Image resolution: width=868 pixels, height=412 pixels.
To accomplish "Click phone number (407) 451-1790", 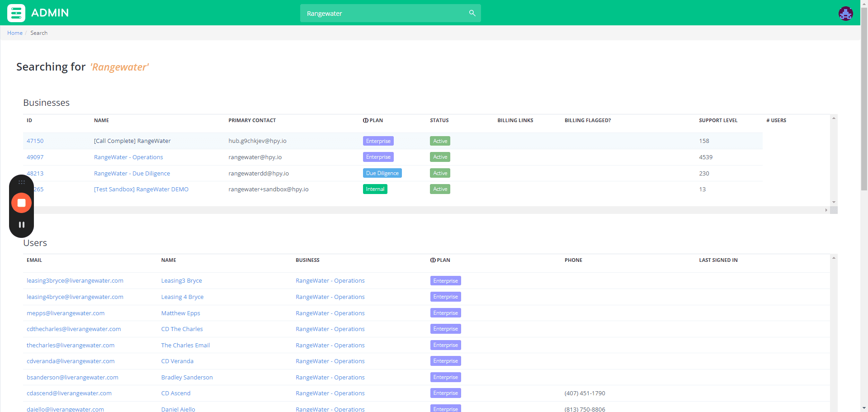I will click(585, 393).
